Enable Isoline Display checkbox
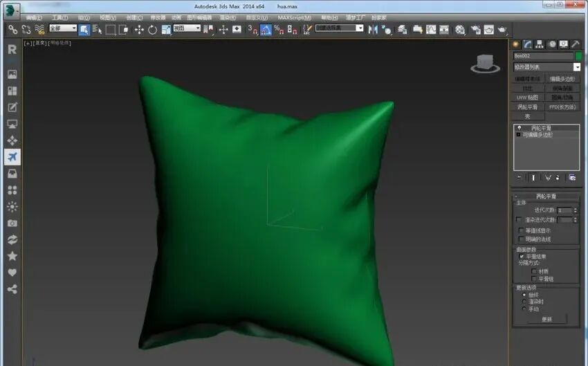 [x=522, y=230]
